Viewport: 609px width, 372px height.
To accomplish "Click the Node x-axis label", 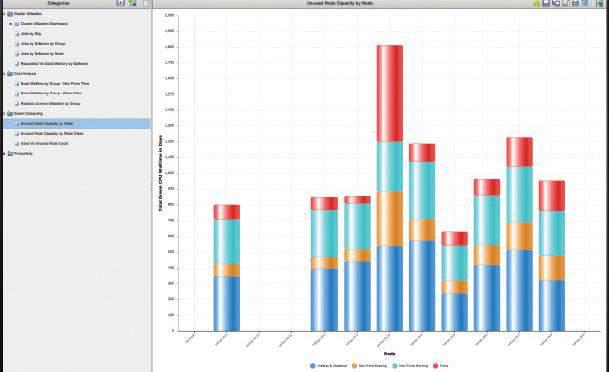I will click(x=390, y=354).
